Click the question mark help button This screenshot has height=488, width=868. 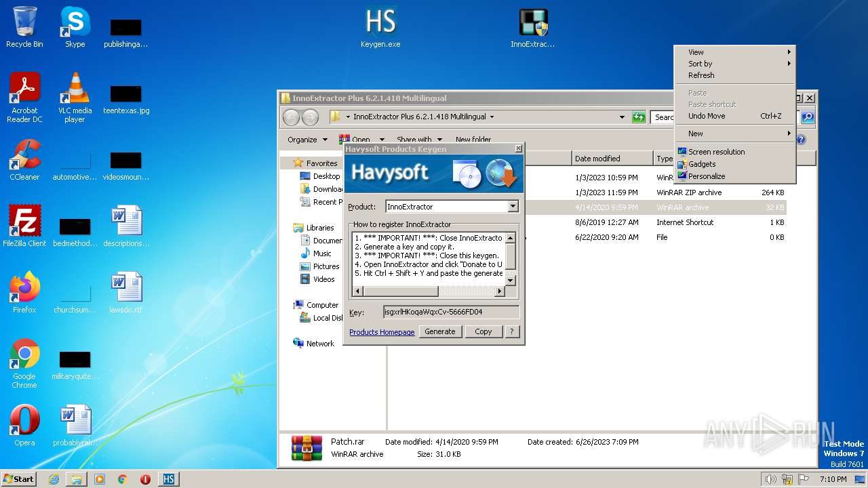(x=512, y=331)
